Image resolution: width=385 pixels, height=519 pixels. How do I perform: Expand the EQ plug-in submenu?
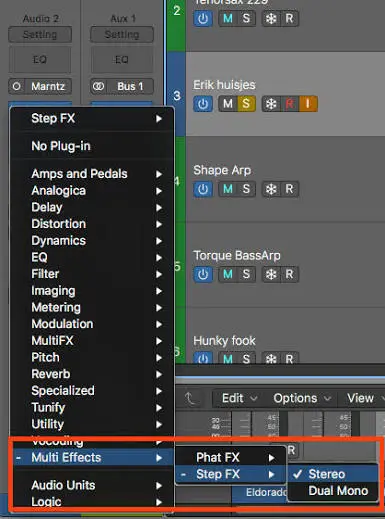(x=92, y=257)
